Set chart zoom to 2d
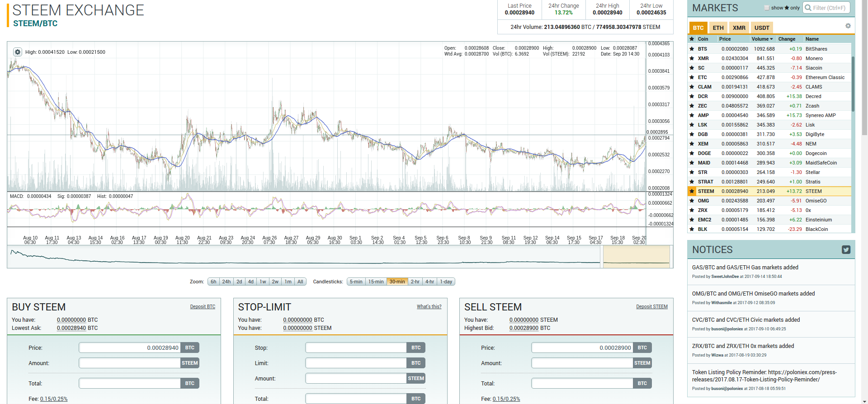Image resolution: width=868 pixels, height=404 pixels. pos(239,282)
